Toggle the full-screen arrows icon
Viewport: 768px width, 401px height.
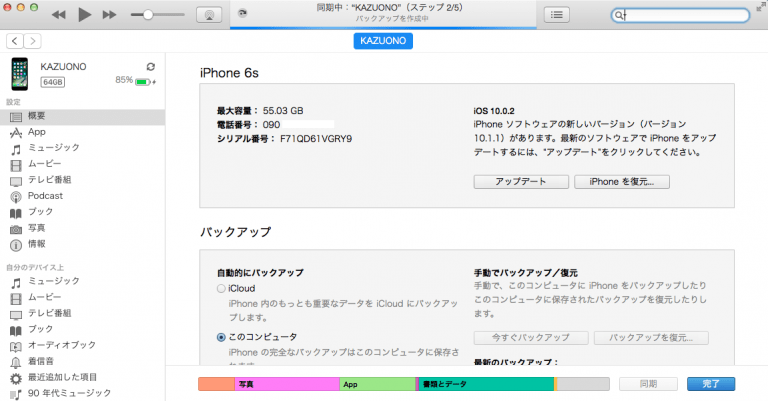(x=761, y=7)
